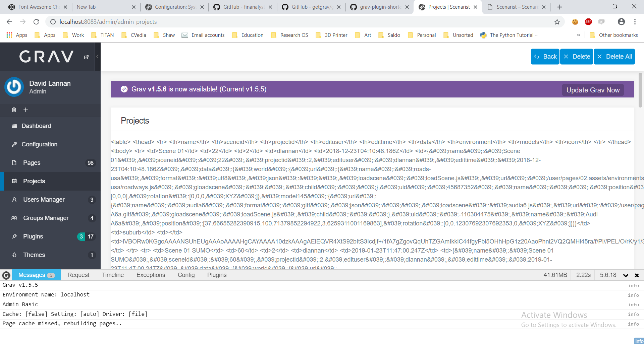Screen dimensions: 644x345
Task: Close the Projects | Scenarist tab
Action: (475, 7)
